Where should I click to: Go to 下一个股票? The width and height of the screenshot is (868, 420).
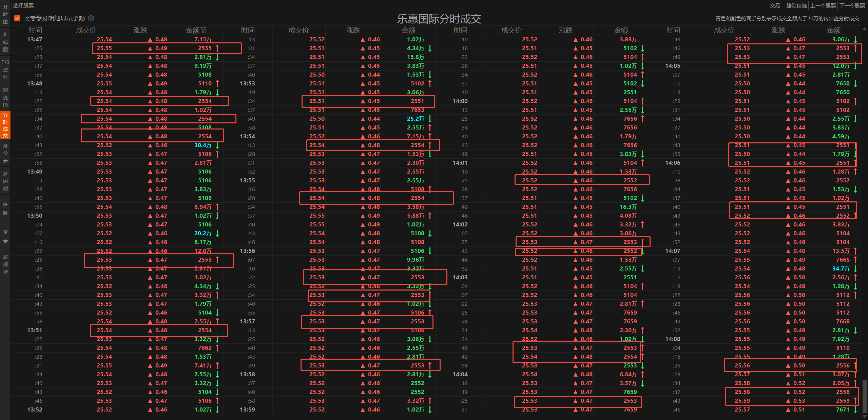coord(852,5)
